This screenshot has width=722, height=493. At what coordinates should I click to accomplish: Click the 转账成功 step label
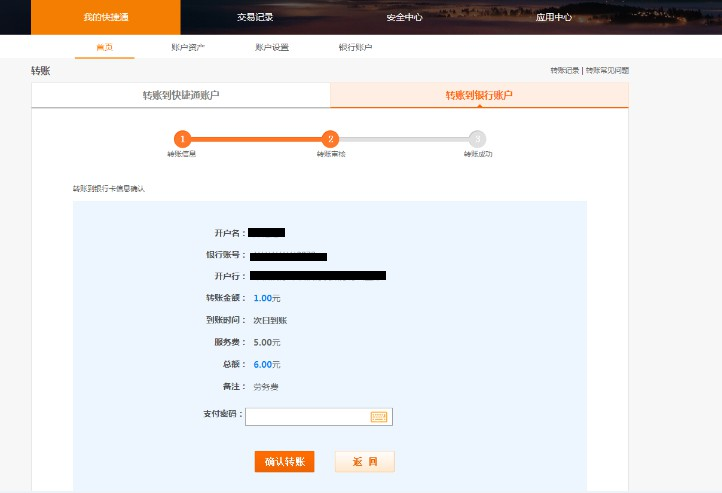478,154
